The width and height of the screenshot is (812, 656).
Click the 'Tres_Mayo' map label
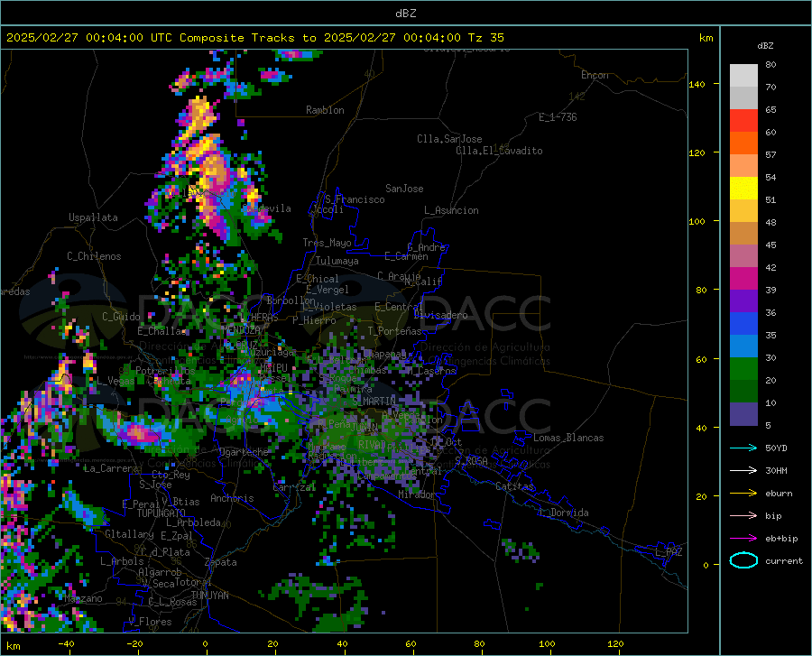pyautogui.click(x=327, y=243)
